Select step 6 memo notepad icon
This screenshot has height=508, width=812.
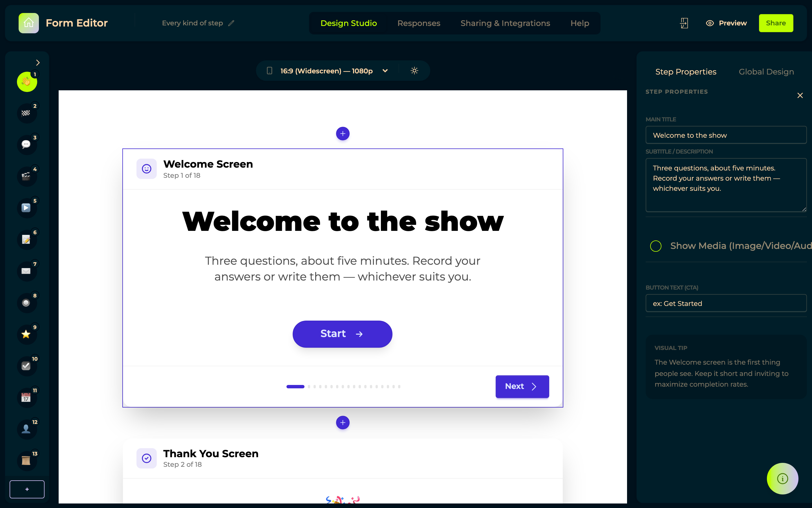27,240
